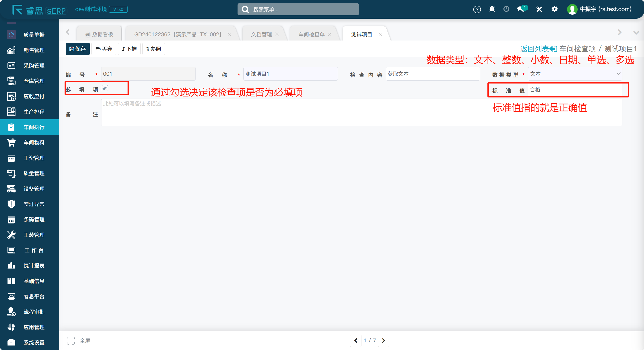The width and height of the screenshot is (644, 350).
Task: Click the 返回列表 back arrow link
Action: point(538,49)
